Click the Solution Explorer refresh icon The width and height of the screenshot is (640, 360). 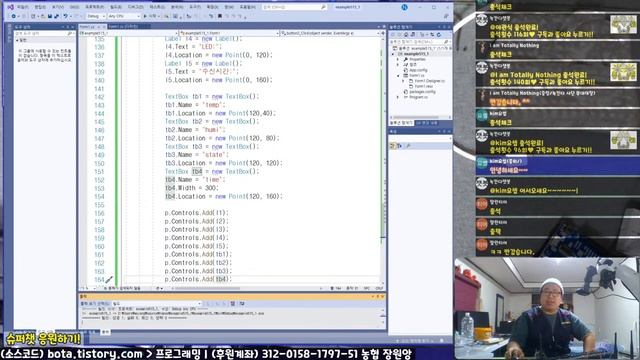[x=439, y=35]
